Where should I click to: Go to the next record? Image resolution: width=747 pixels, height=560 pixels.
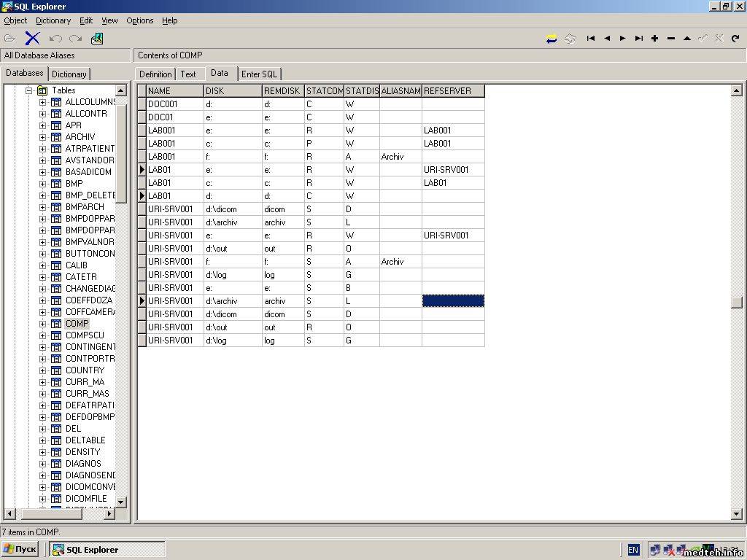623,39
